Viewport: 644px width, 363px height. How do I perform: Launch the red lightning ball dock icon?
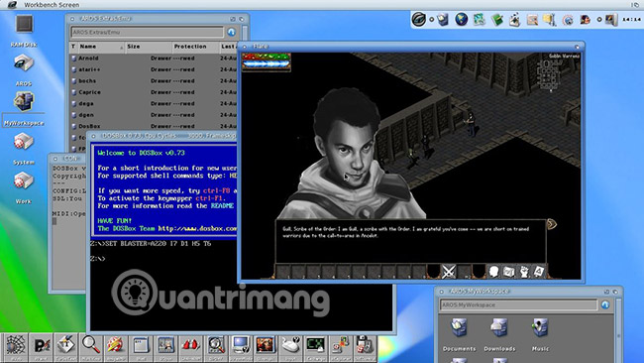pyautogui.click(x=116, y=346)
